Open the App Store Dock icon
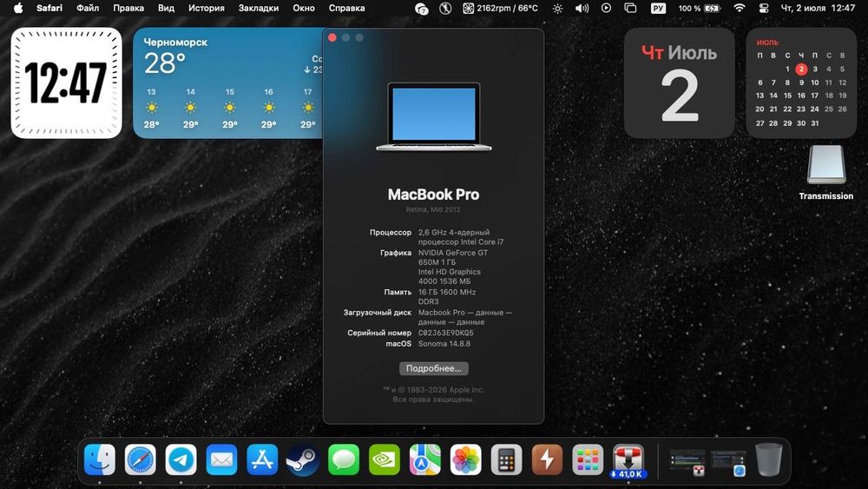Screen dimensions: 868x489 point(262,459)
